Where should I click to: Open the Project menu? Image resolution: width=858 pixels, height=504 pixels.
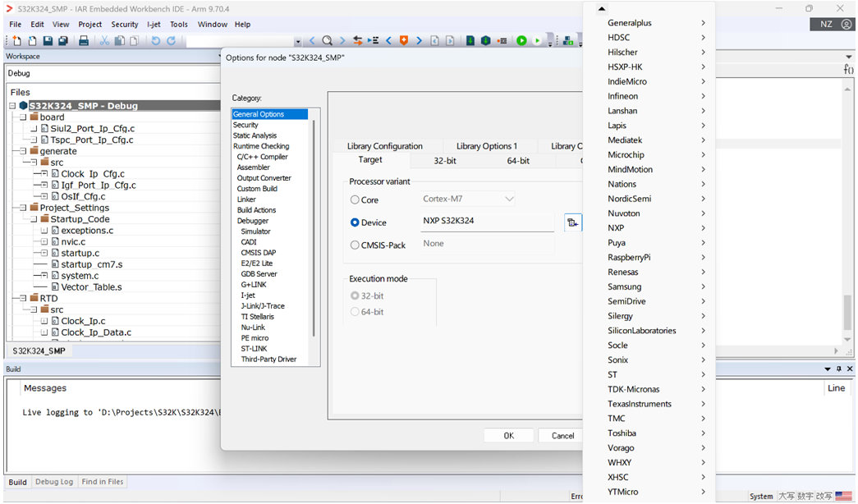point(89,24)
